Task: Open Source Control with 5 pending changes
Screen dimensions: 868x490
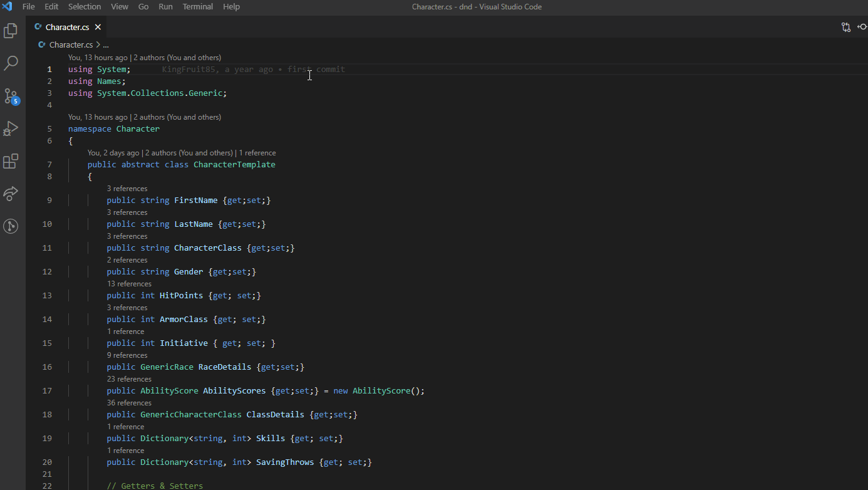Action: pos(11,96)
